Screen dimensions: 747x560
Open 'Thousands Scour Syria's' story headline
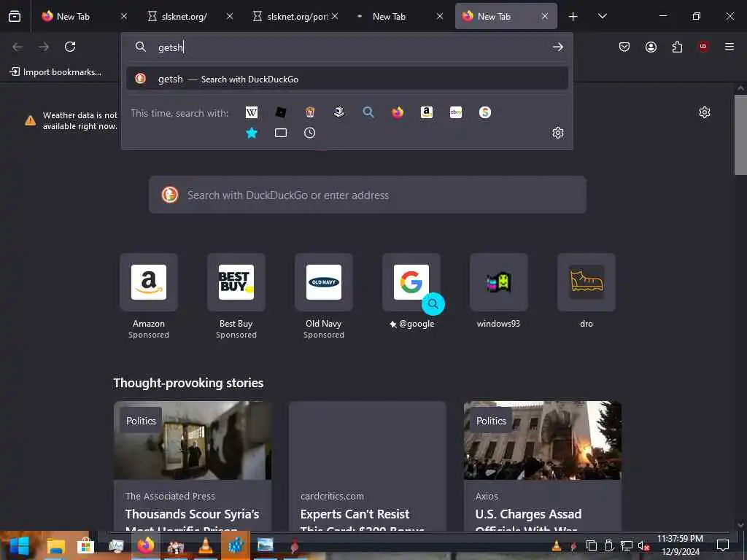192,514
